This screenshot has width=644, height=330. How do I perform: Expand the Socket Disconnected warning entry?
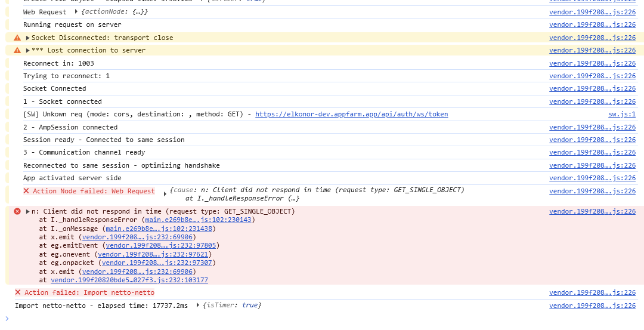(x=28, y=38)
